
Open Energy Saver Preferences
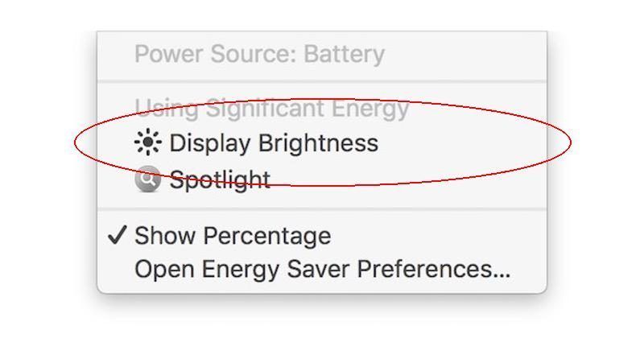(x=322, y=269)
